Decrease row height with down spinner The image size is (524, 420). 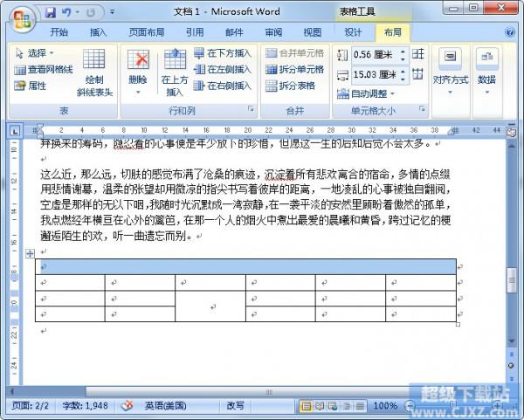pyautogui.click(x=403, y=59)
